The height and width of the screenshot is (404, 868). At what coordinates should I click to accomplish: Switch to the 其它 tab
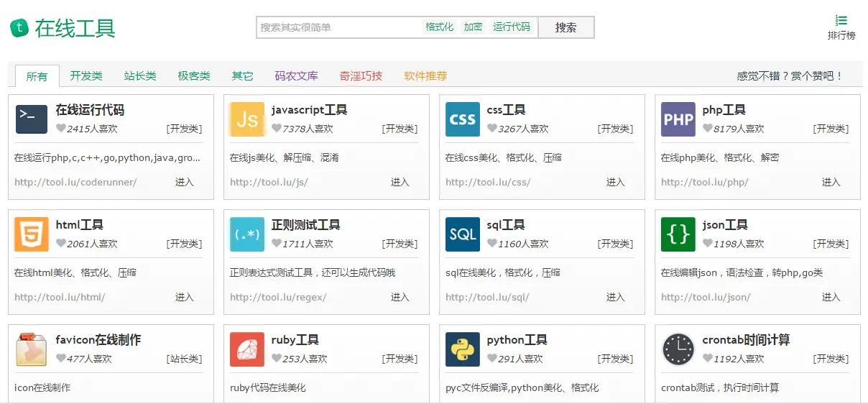tap(243, 76)
